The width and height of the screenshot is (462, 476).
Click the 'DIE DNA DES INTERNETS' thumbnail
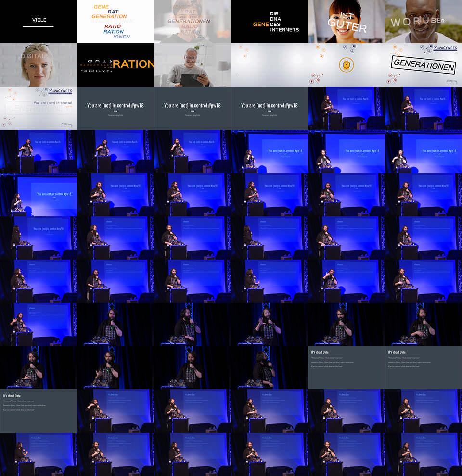(269, 22)
